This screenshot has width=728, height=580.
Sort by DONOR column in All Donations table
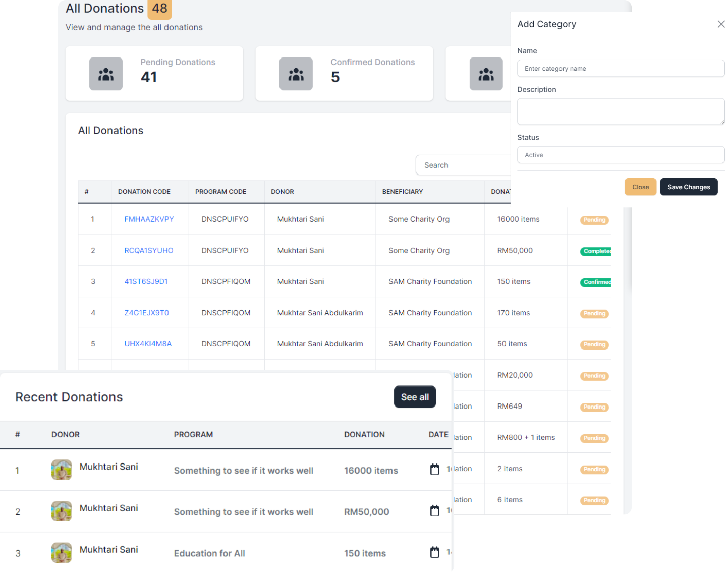(283, 192)
